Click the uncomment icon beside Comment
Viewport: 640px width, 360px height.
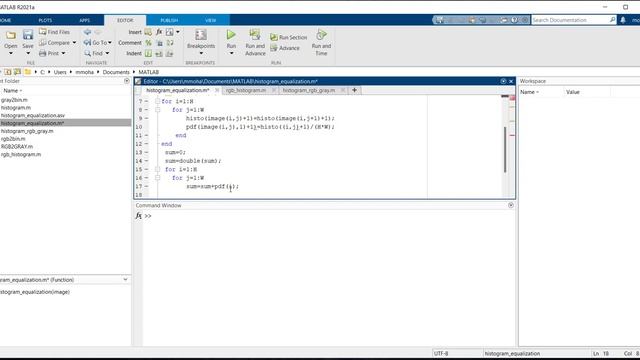coord(160,42)
